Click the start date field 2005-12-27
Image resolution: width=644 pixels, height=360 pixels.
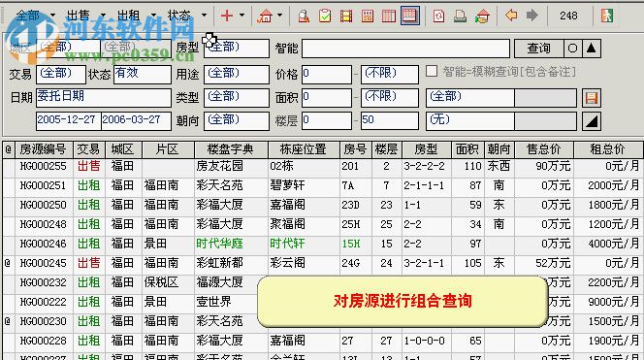click(x=68, y=121)
